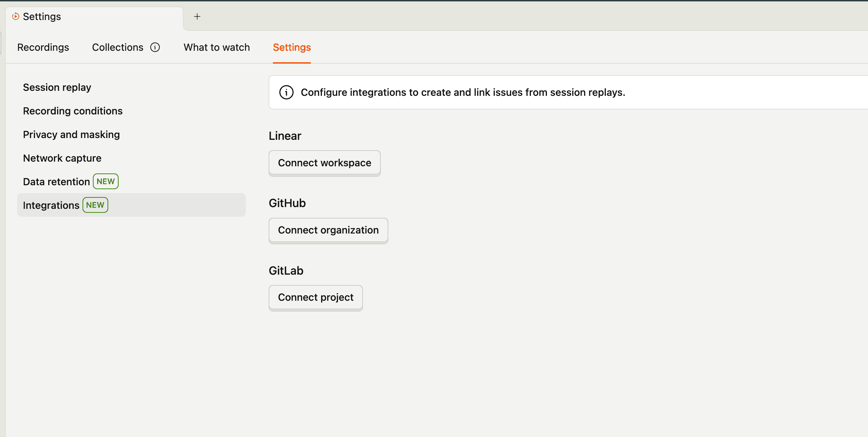Select Privacy and masking in the sidebar
868x437 pixels.
tap(71, 134)
